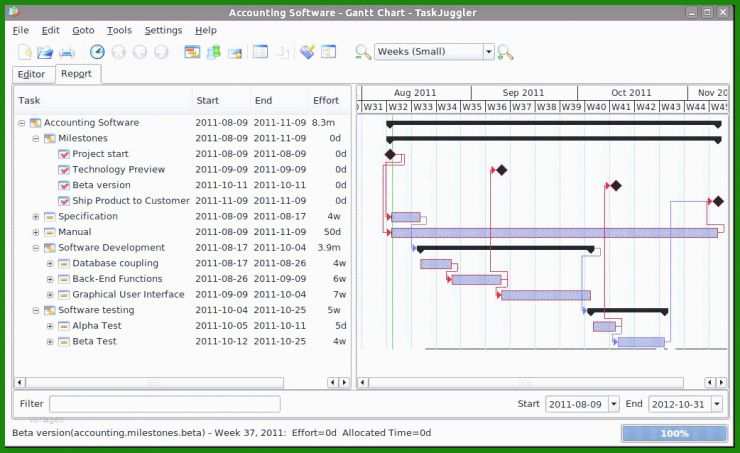This screenshot has height=453, width=740.
Task: Open the Settings menu
Action: 163,30
